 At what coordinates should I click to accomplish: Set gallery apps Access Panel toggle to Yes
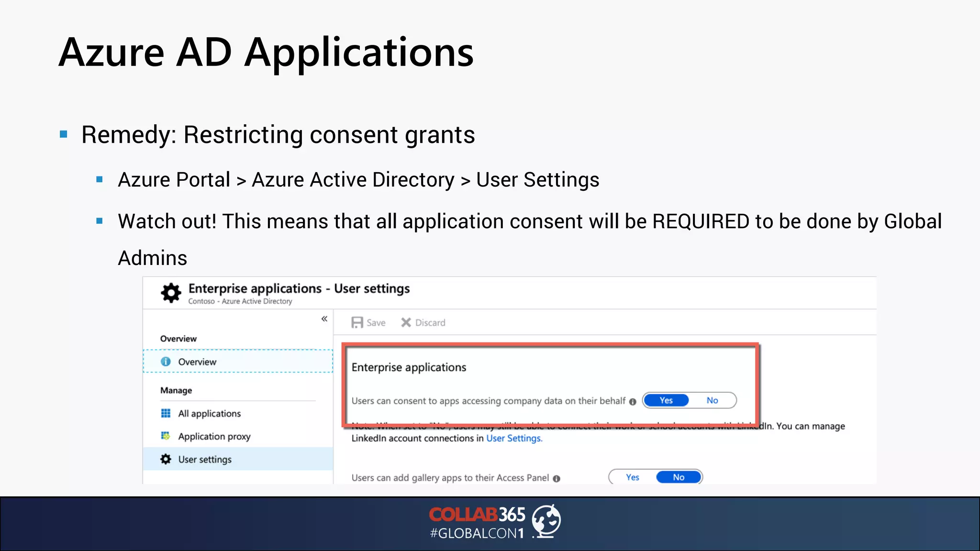(x=633, y=477)
